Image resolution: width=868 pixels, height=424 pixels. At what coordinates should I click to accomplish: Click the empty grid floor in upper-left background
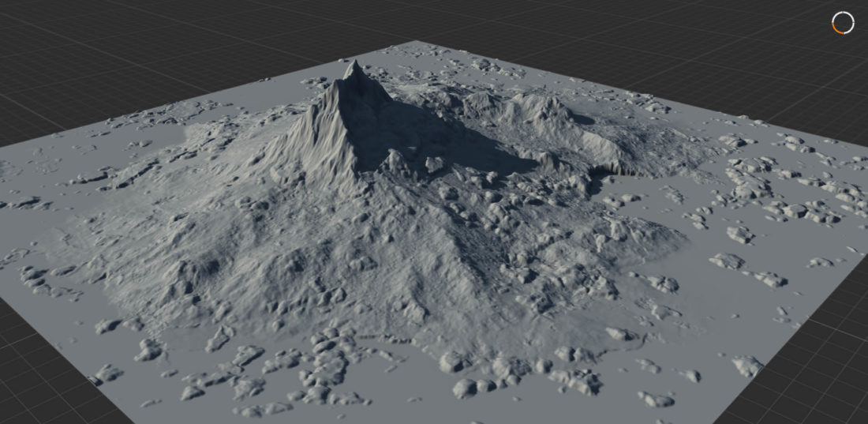pyautogui.click(x=118, y=47)
